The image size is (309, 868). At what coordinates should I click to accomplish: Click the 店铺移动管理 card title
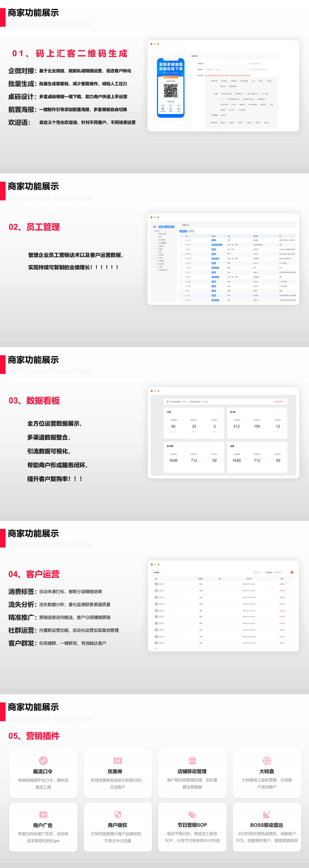click(192, 771)
